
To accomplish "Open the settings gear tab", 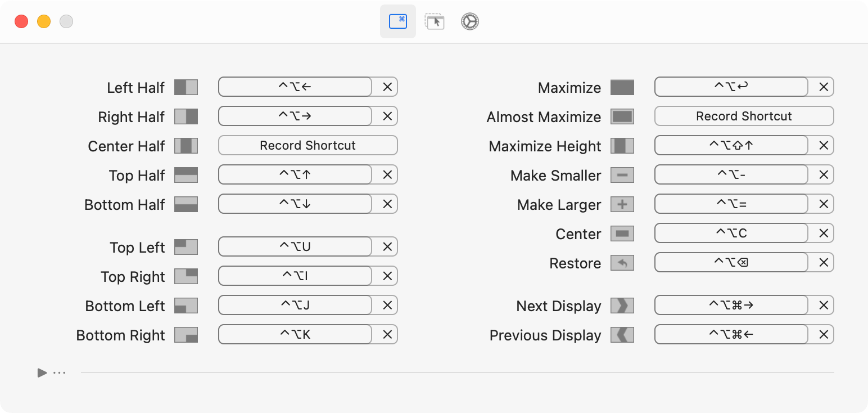I will pos(469,21).
